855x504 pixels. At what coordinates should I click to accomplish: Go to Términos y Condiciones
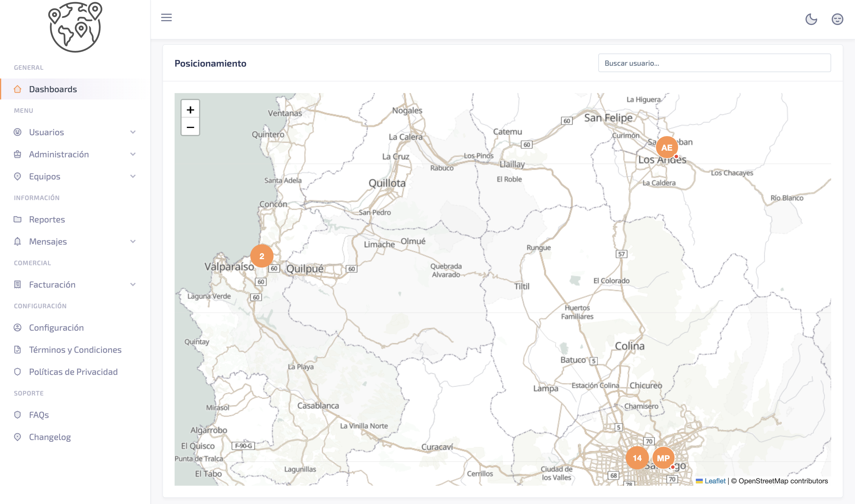coord(75,350)
